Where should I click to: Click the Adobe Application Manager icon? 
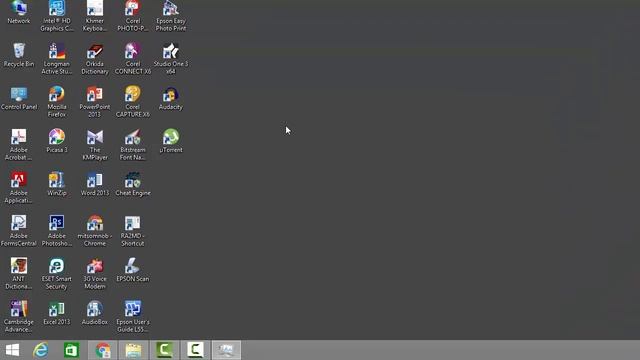[19, 188]
